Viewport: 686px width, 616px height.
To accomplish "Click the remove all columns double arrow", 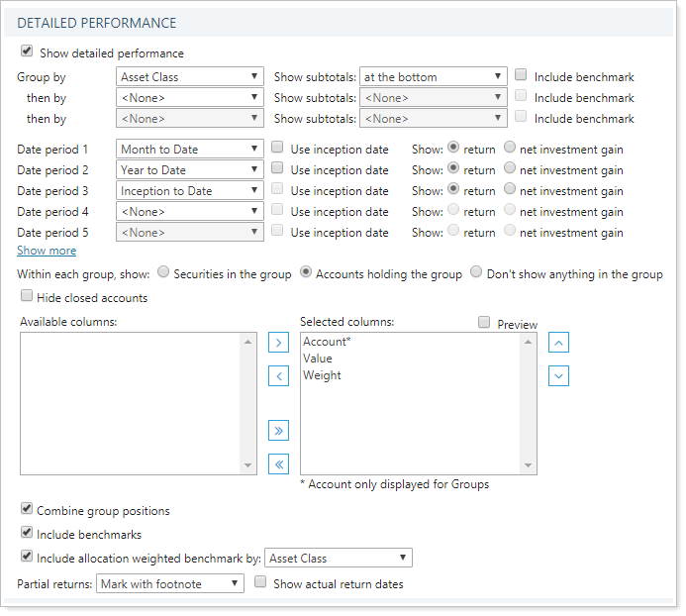I will [280, 463].
